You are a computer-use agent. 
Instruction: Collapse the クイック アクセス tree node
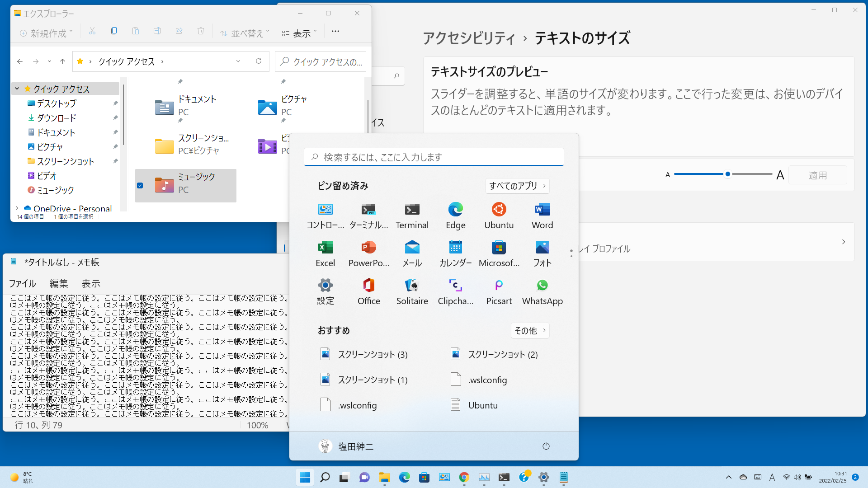point(17,89)
